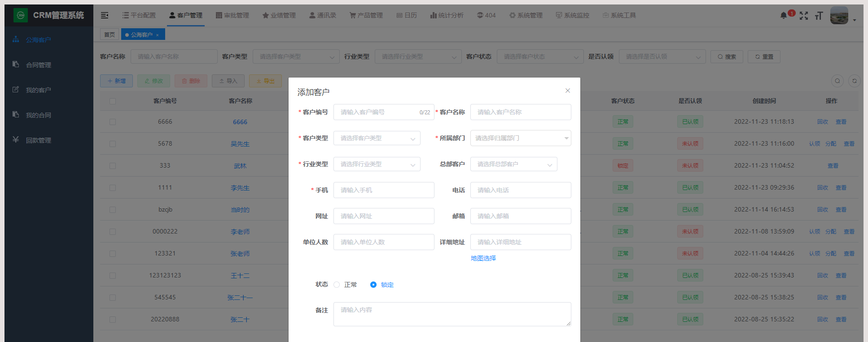
Task: Toggle fullscreen mode icon
Action: (x=804, y=16)
